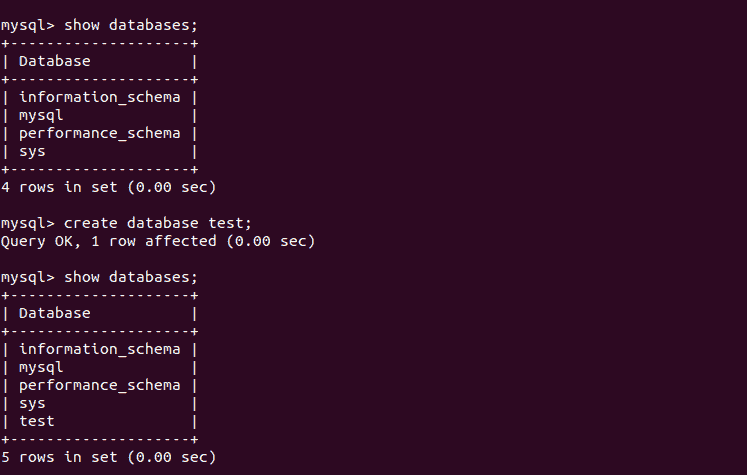Select performance_schema in the five-row result table
The width and height of the screenshot is (747, 475).
point(100,385)
